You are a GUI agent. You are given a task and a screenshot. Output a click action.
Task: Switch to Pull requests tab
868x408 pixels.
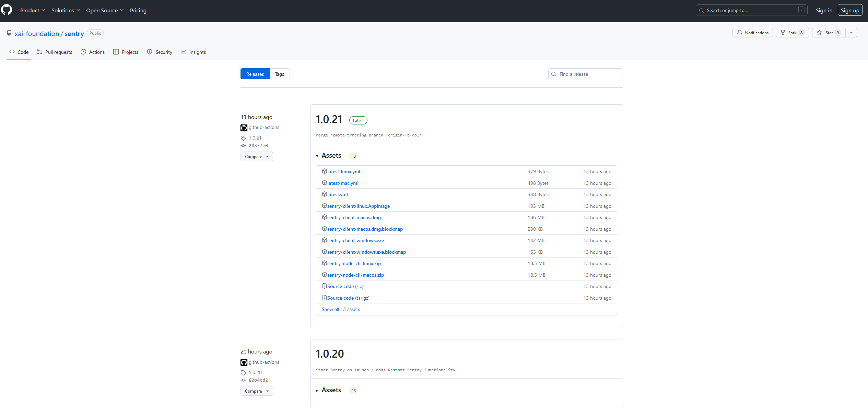click(55, 52)
